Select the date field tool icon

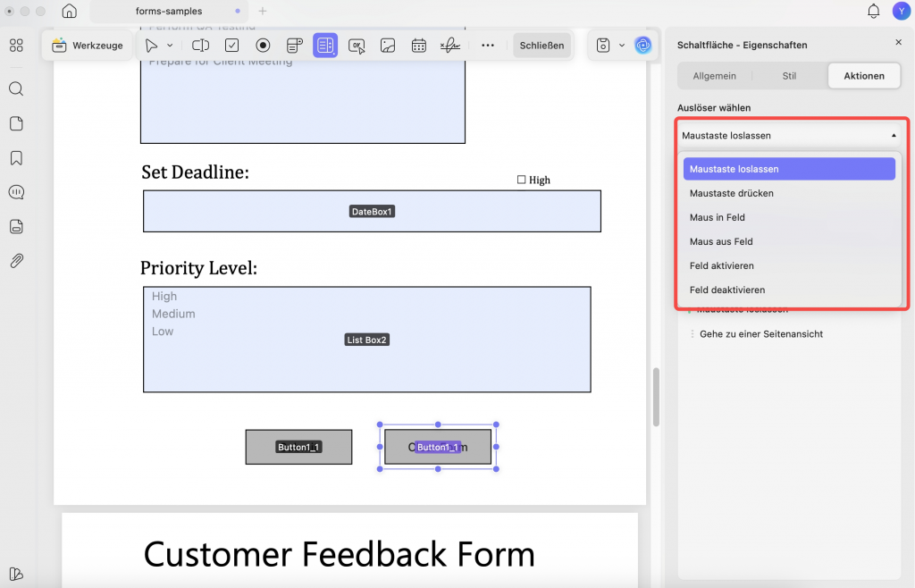pos(418,46)
